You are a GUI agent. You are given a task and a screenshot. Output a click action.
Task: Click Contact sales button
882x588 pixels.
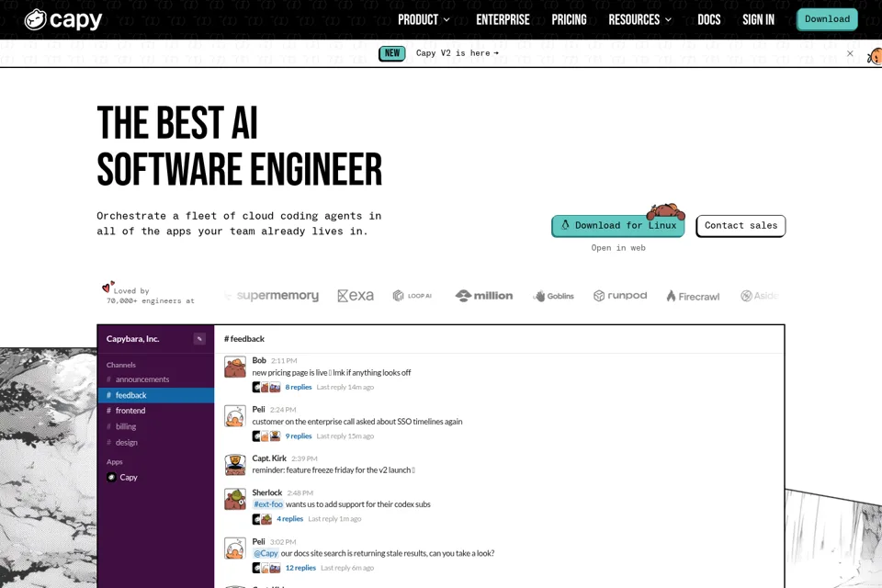pos(741,226)
